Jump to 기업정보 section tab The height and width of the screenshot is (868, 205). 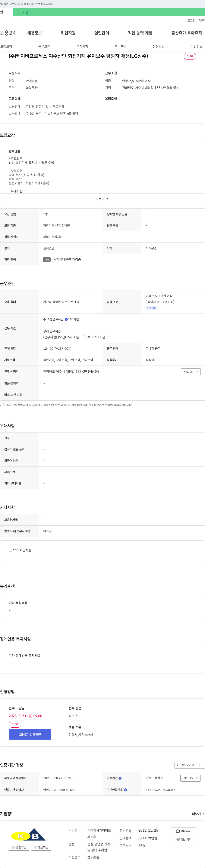coord(197,46)
